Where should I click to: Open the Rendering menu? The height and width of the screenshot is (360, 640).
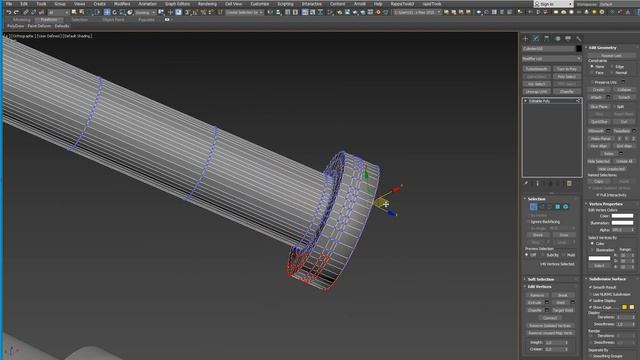[x=207, y=4]
